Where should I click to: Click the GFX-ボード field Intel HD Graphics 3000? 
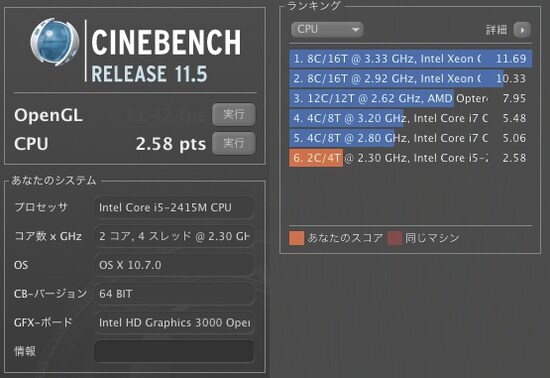174,323
